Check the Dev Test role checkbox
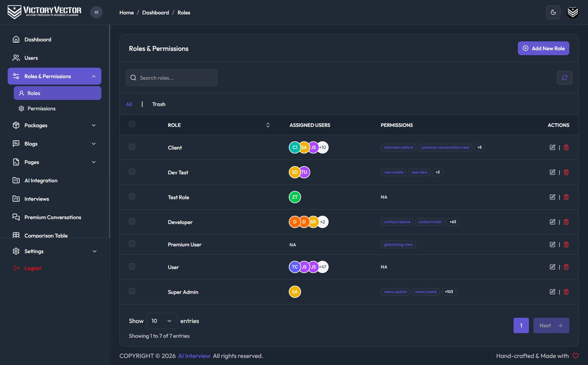The height and width of the screenshot is (365, 588). [132, 172]
